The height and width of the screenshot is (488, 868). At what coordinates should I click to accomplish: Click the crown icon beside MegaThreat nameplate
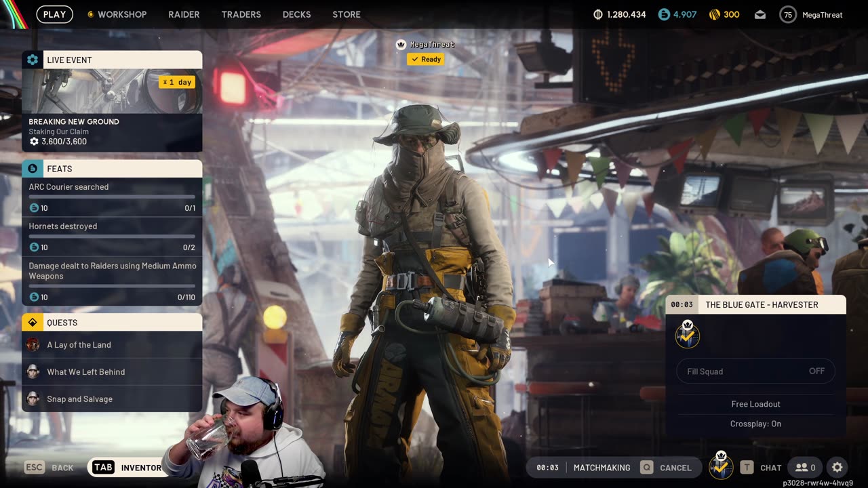click(401, 44)
